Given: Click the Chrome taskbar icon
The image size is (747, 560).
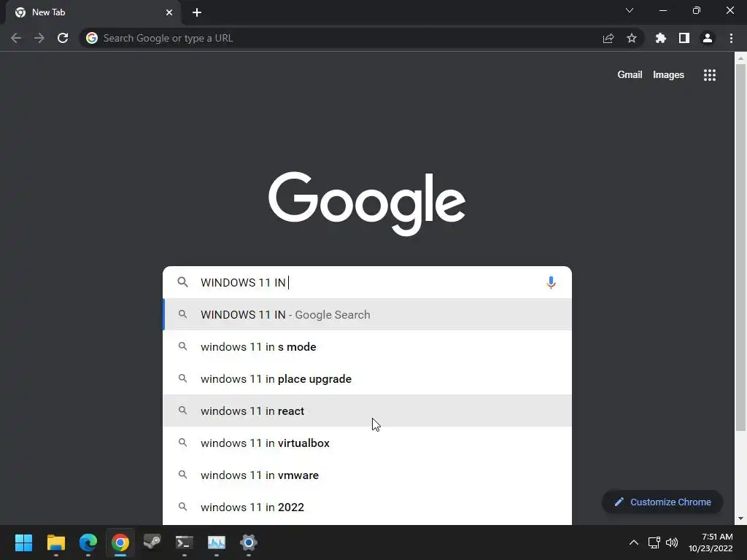Looking at the screenshot, I should pos(120,542).
